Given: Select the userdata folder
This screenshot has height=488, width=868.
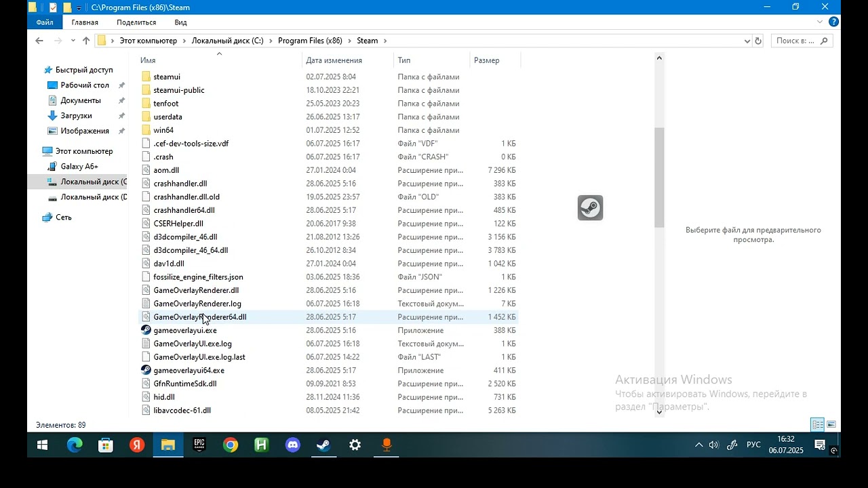Looking at the screenshot, I should (x=167, y=117).
